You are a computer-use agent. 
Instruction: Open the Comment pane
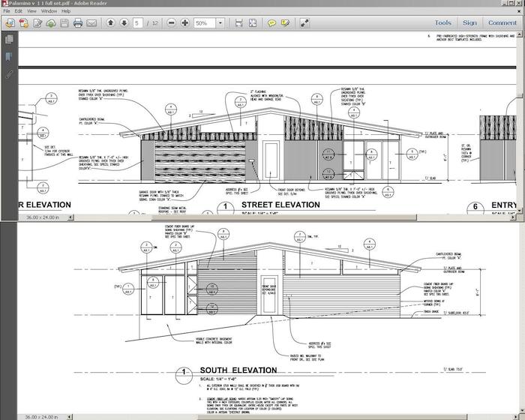point(502,22)
